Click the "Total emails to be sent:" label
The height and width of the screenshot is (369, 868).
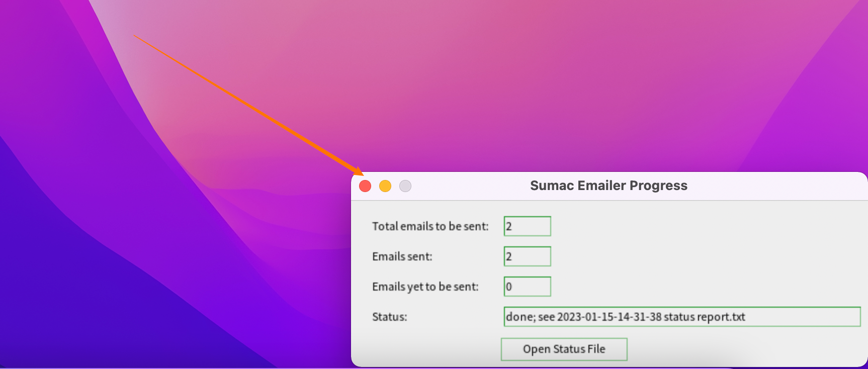pos(430,227)
